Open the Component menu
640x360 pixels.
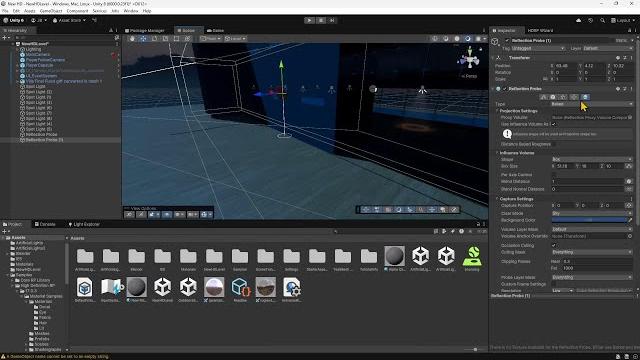tap(77, 11)
